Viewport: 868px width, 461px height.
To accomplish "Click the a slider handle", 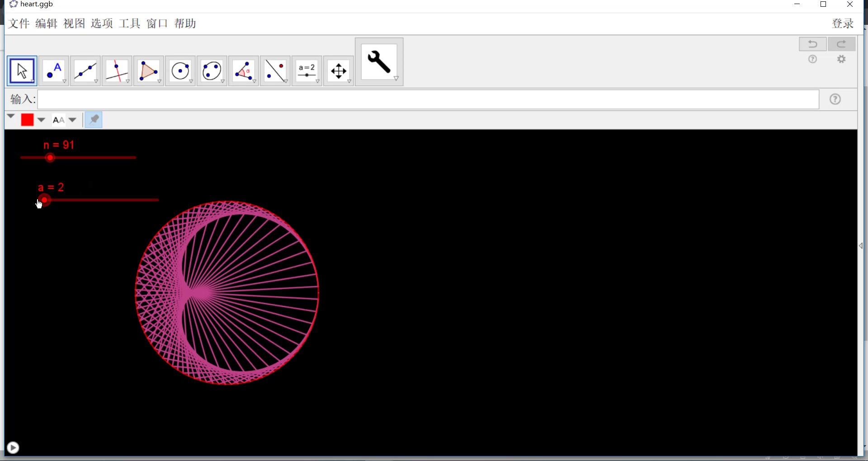I will [44, 200].
